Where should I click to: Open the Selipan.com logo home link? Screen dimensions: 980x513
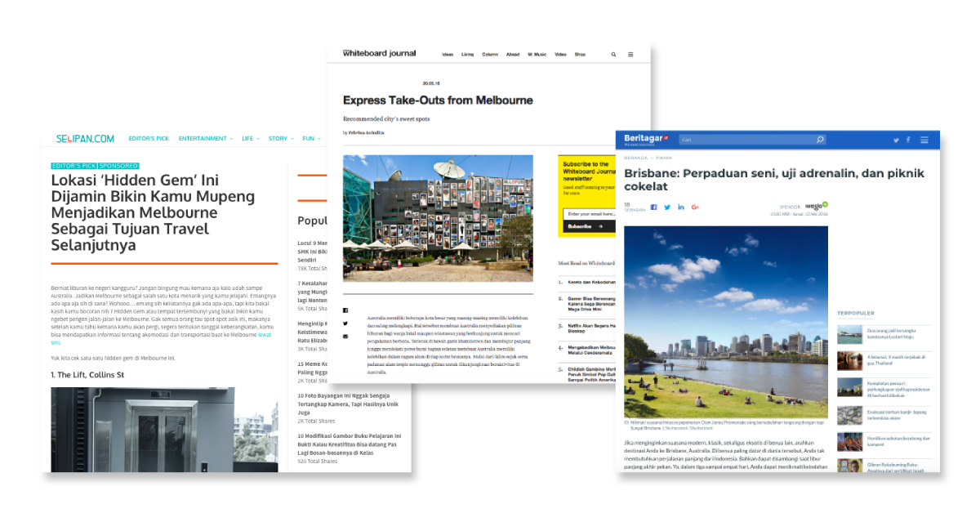click(85, 139)
